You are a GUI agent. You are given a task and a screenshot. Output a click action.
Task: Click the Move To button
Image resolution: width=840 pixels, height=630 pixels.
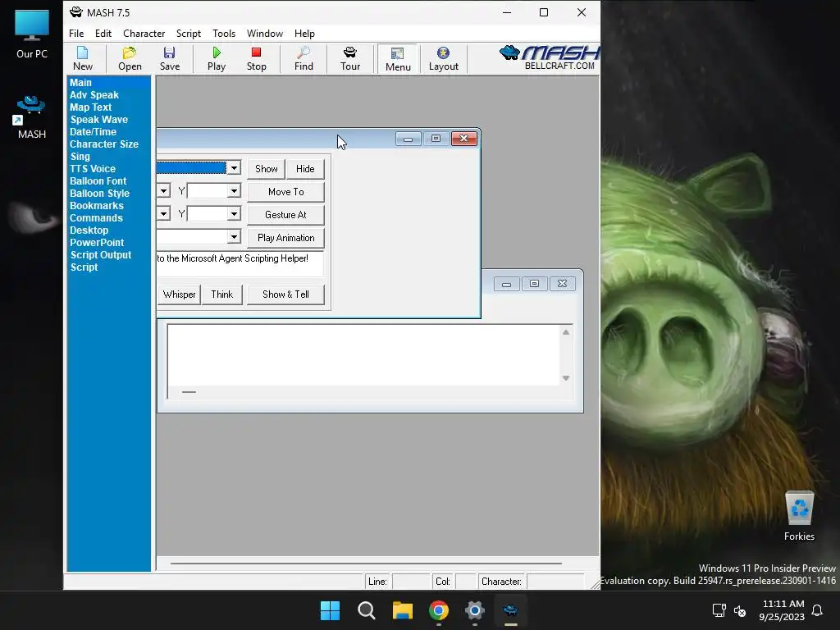pos(285,192)
